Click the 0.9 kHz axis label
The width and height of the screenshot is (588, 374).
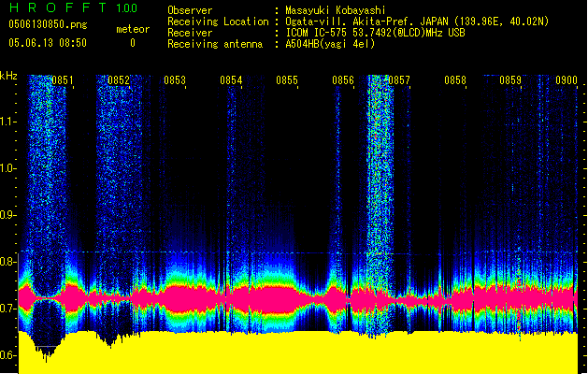[7, 215]
